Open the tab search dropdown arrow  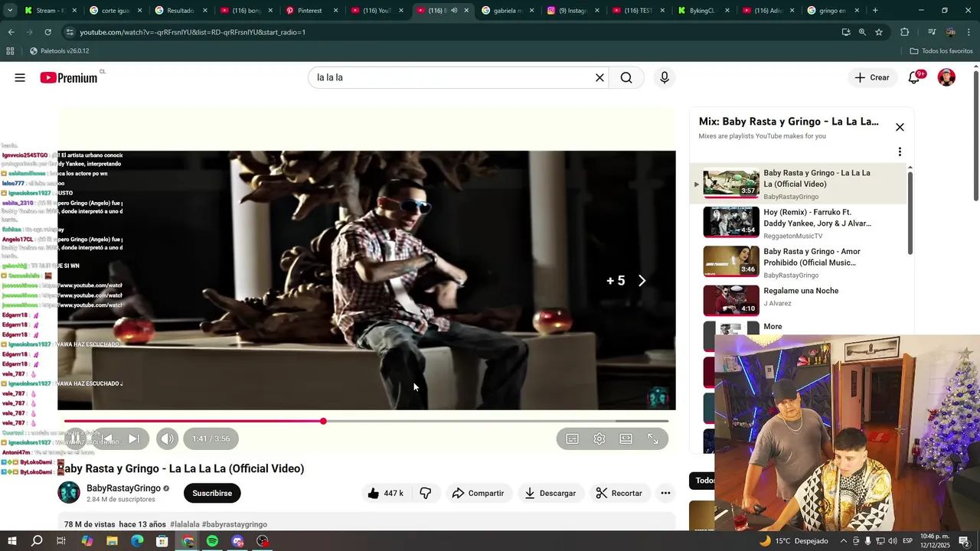point(10,11)
